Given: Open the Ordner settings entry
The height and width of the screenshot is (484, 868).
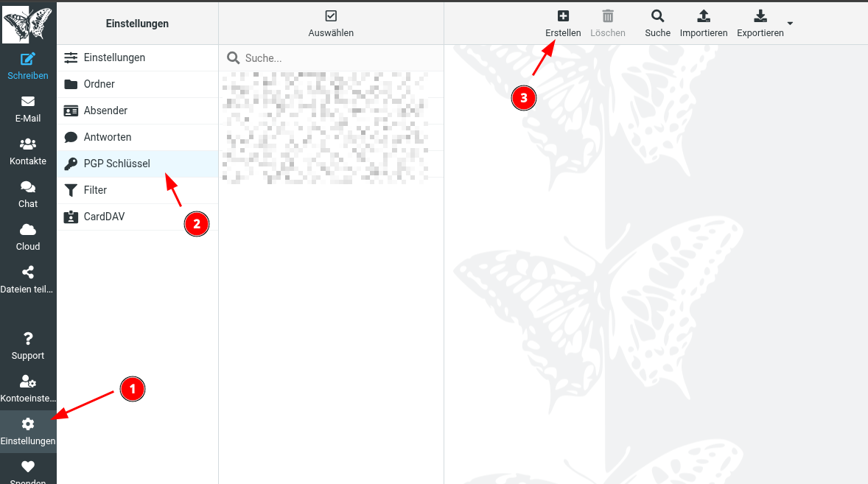Looking at the screenshot, I should pos(137,84).
